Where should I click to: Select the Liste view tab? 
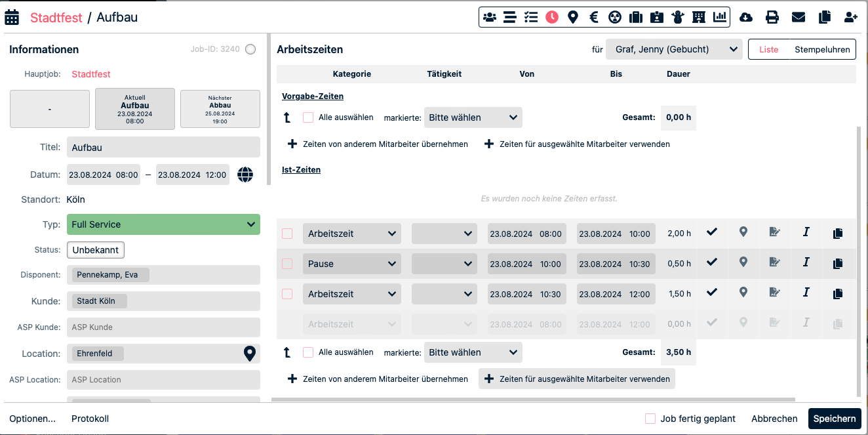click(768, 49)
